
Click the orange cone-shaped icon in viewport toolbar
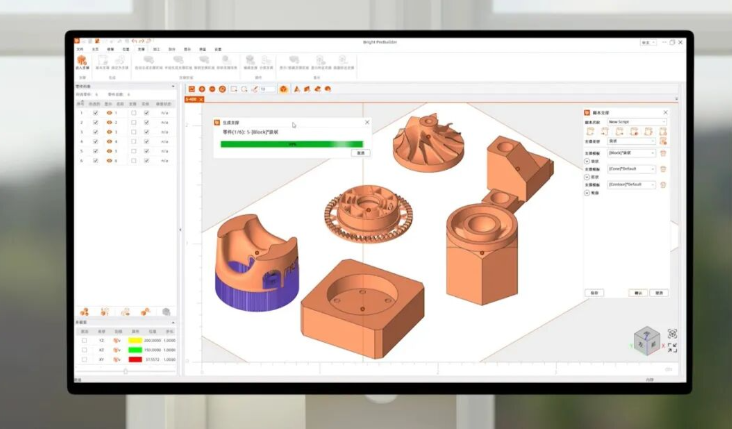pos(297,89)
